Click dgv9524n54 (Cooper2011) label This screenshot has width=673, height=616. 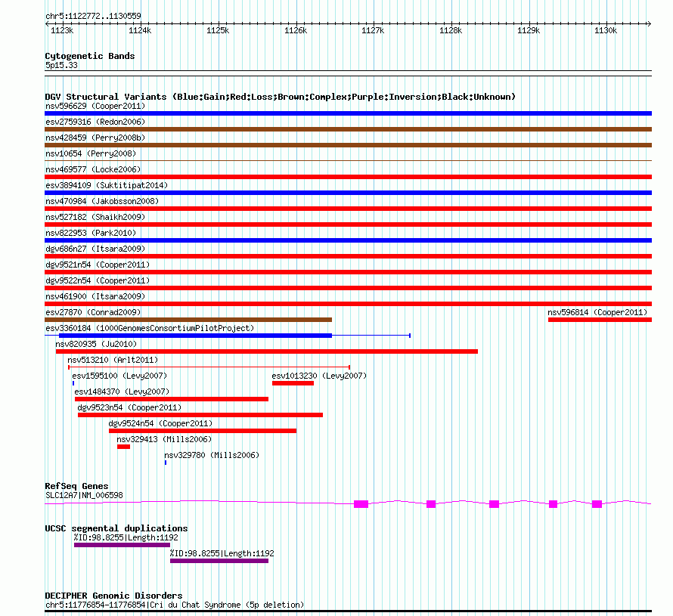point(160,423)
